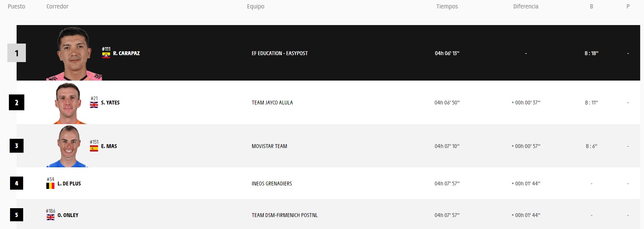
Task: Click the Corredor column header
Action: click(57, 7)
